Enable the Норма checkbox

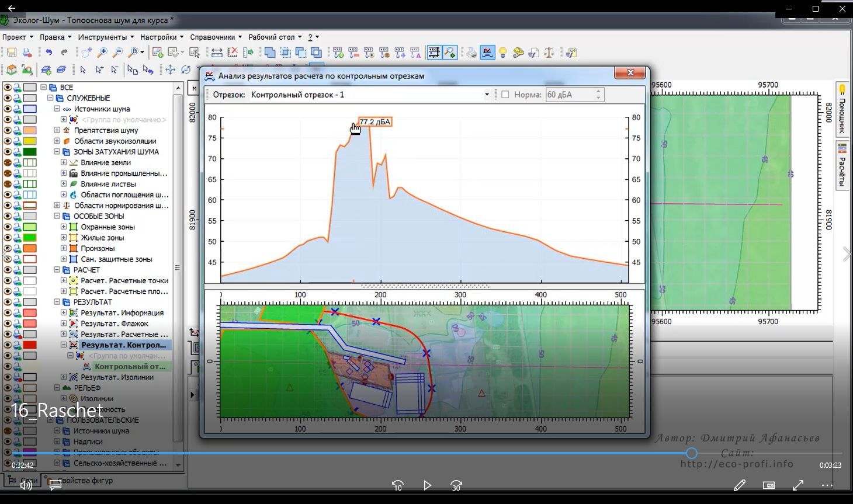(x=505, y=95)
